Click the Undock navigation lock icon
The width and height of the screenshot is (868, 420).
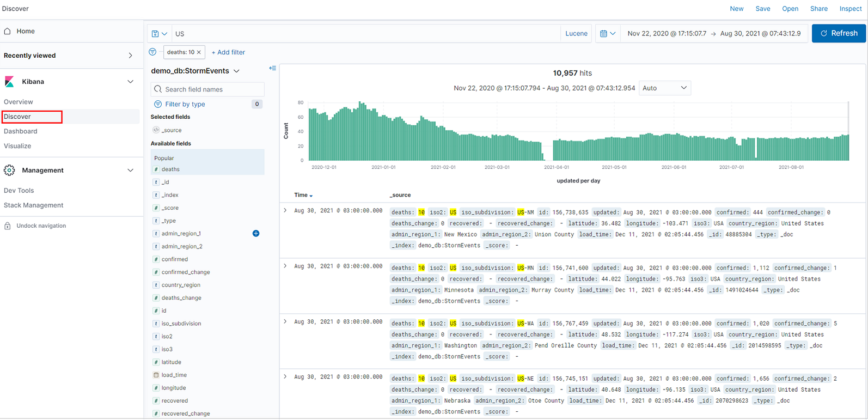(x=8, y=226)
